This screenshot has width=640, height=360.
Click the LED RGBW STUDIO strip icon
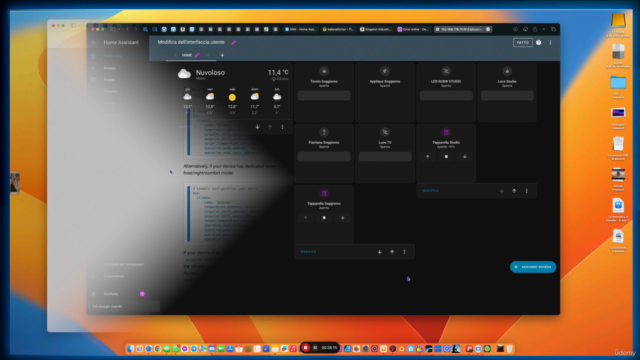coord(446,71)
